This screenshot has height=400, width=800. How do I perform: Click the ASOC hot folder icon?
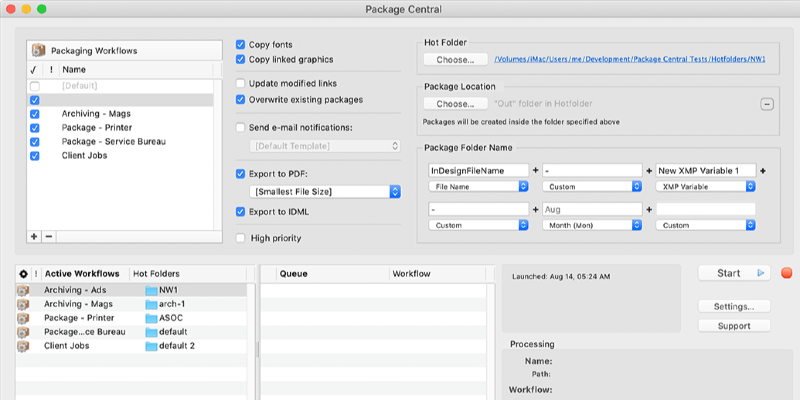point(151,318)
